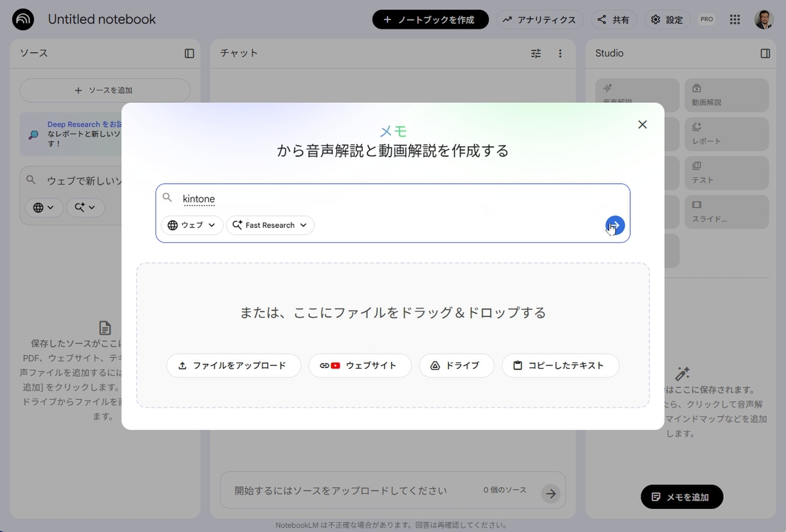Click the メモ title text in the dialog

tap(393, 131)
